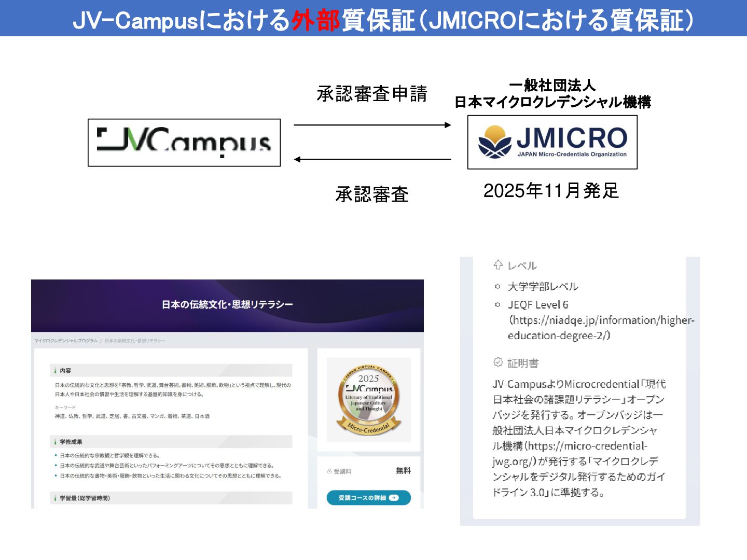
Task: Click the certificate badge icon beside 証明書
Action: (x=498, y=362)
